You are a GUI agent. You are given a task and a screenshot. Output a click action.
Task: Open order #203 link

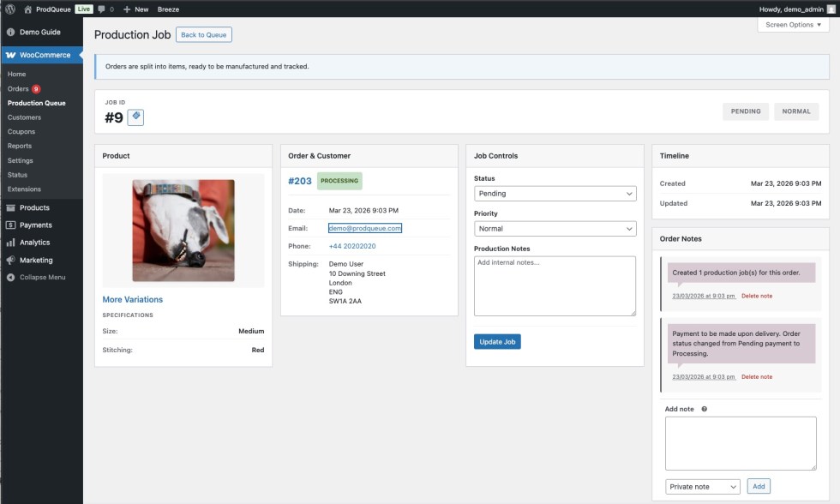(x=300, y=181)
